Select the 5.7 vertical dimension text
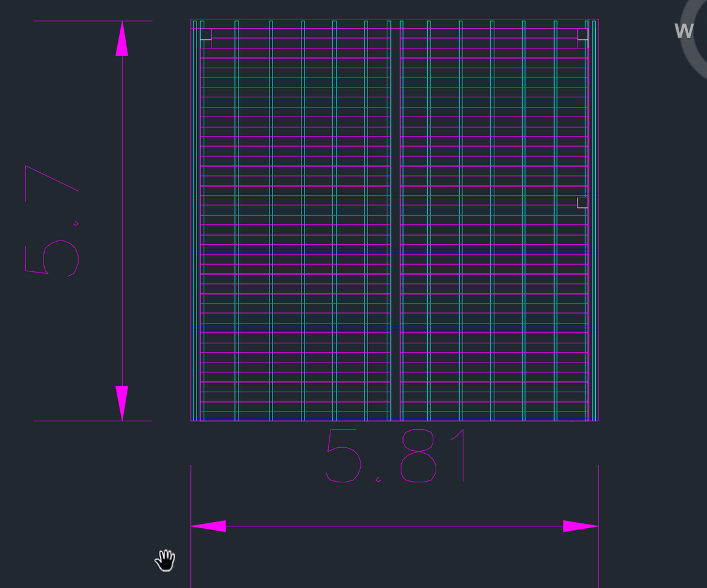This screenshot has width=707, height=588. (52, 221)
